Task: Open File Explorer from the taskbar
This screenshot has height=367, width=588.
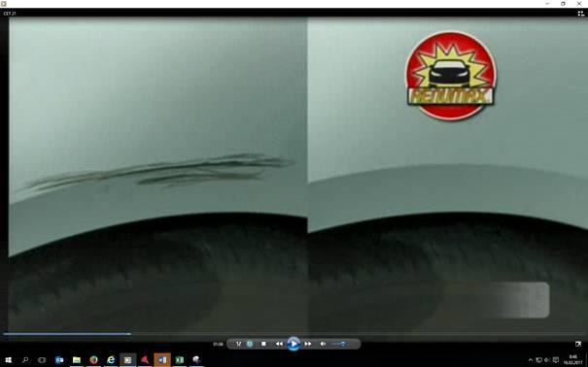Action: coord(77,360)
